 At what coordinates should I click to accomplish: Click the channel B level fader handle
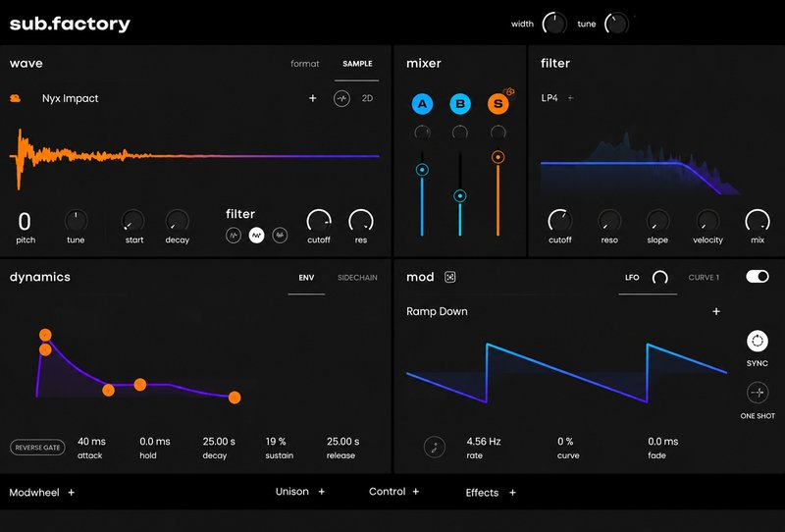point(460,196)
